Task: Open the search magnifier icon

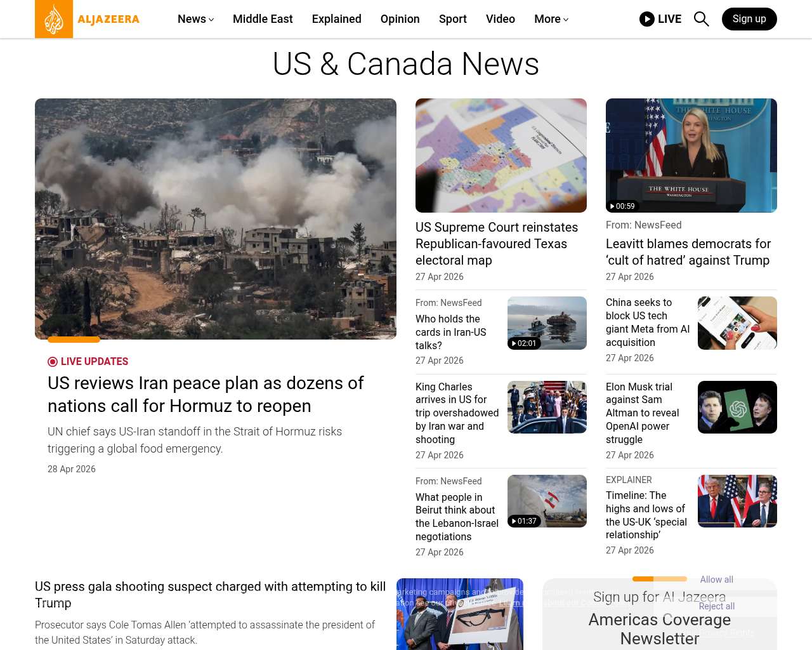Action: click(701, 19)
